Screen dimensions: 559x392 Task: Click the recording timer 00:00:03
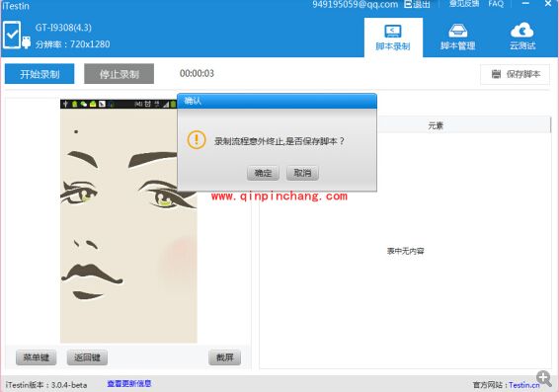point(197,73)
